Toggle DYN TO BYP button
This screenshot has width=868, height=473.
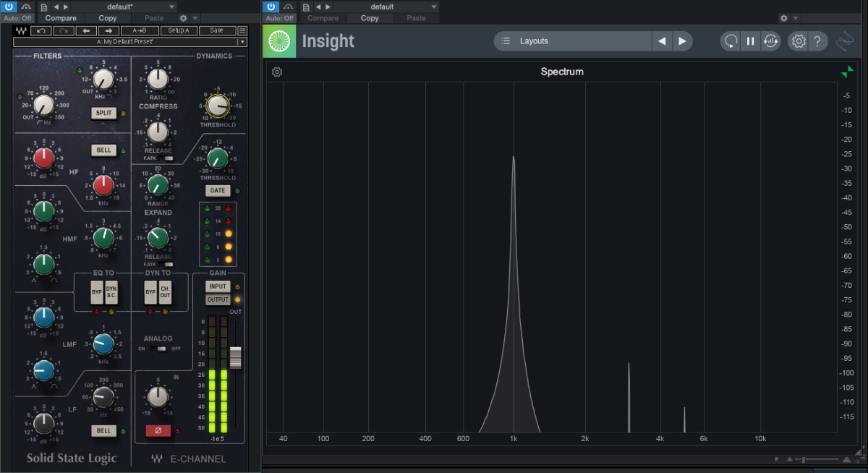click(150, 292)
